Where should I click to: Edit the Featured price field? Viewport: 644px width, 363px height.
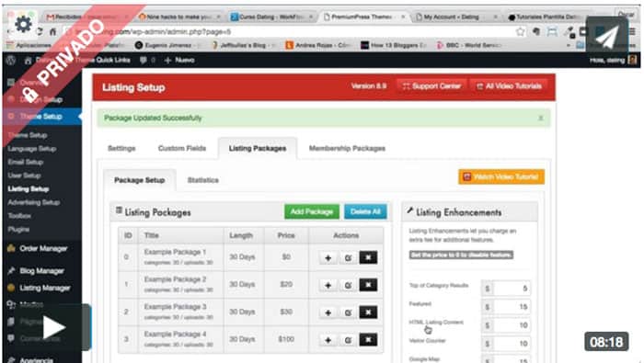coord(512,307)
